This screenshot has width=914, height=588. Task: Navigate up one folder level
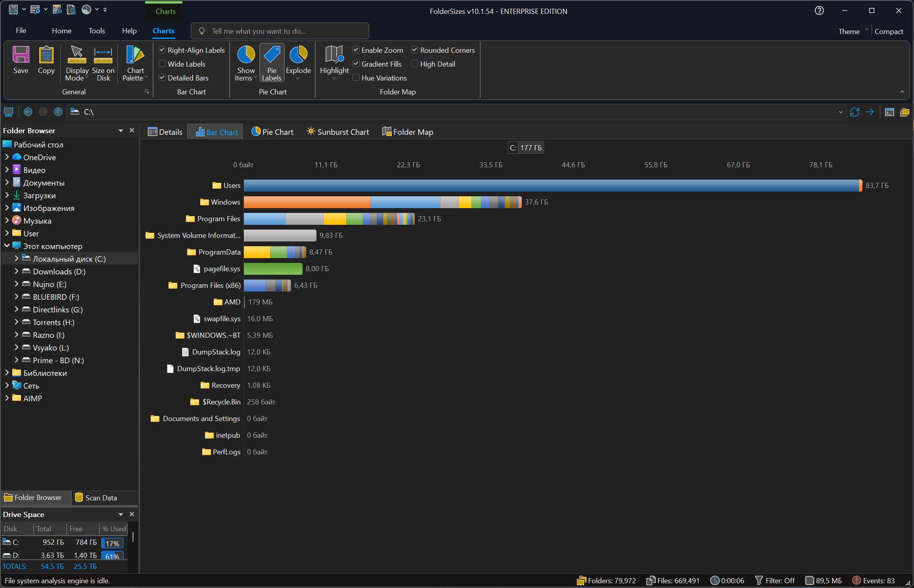coord(58,112)
